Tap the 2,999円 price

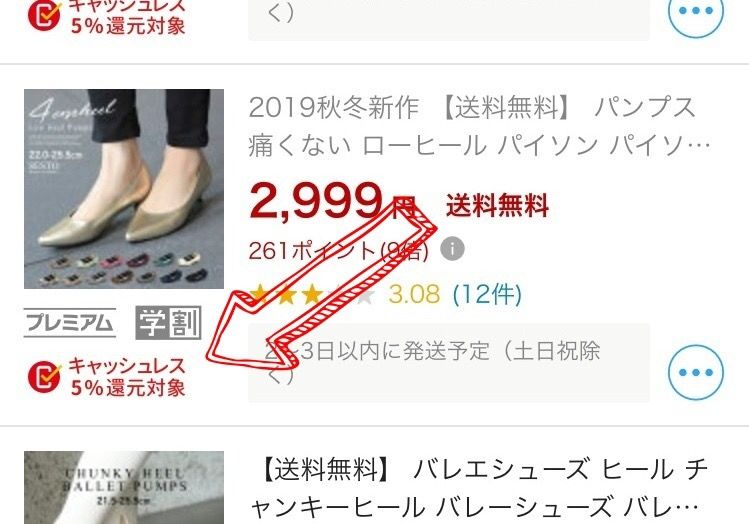tap(333, 201)
